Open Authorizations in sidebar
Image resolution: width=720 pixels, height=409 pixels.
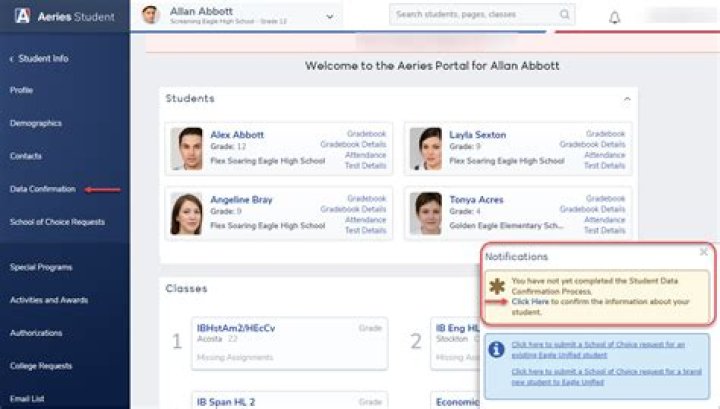click(36, 333)
